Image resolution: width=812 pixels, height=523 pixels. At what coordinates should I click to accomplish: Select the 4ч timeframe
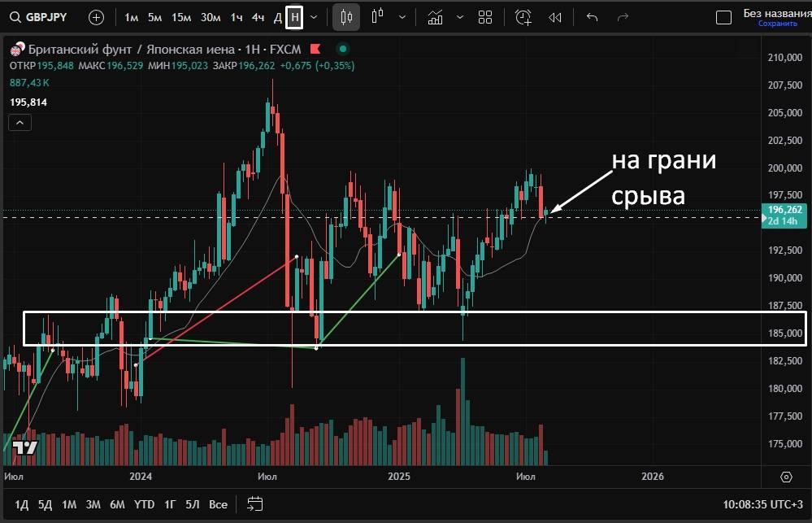coord(258,17)
